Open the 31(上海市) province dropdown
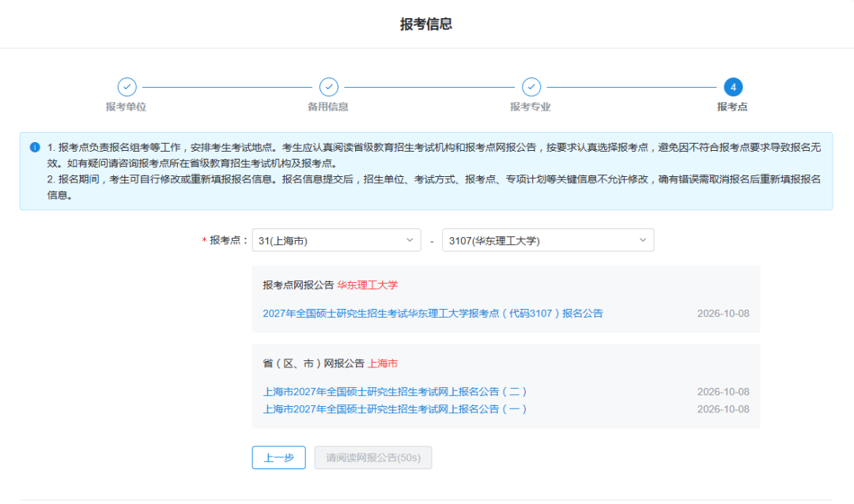854x504 pixels. pos(337,241)
